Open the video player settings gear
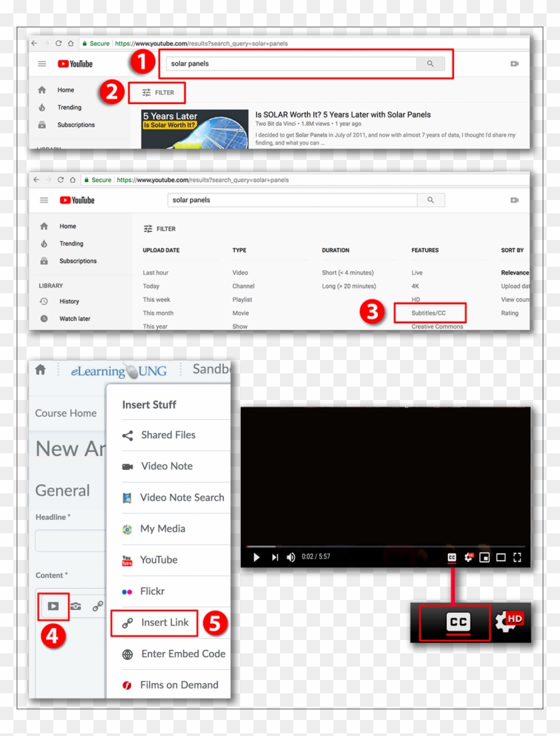560x736 pixels. 467,557
